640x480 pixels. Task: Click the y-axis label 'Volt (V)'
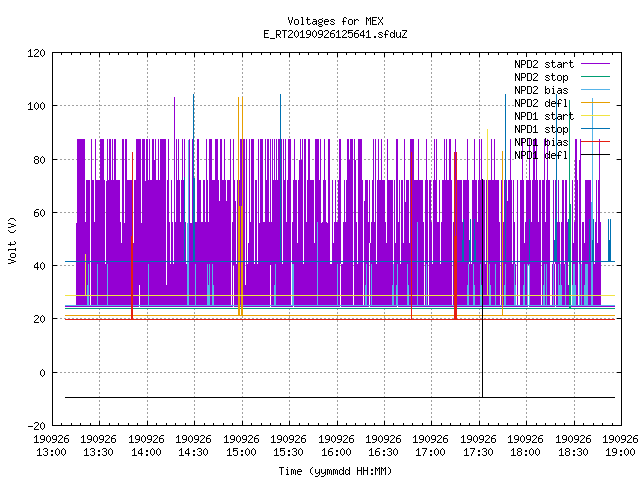(12, 240)
